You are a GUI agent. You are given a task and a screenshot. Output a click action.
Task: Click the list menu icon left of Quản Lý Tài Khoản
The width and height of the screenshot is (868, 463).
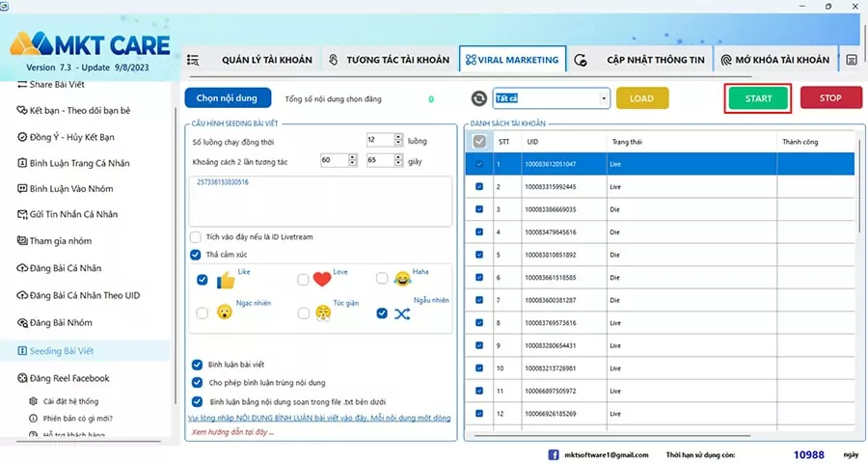193,60
